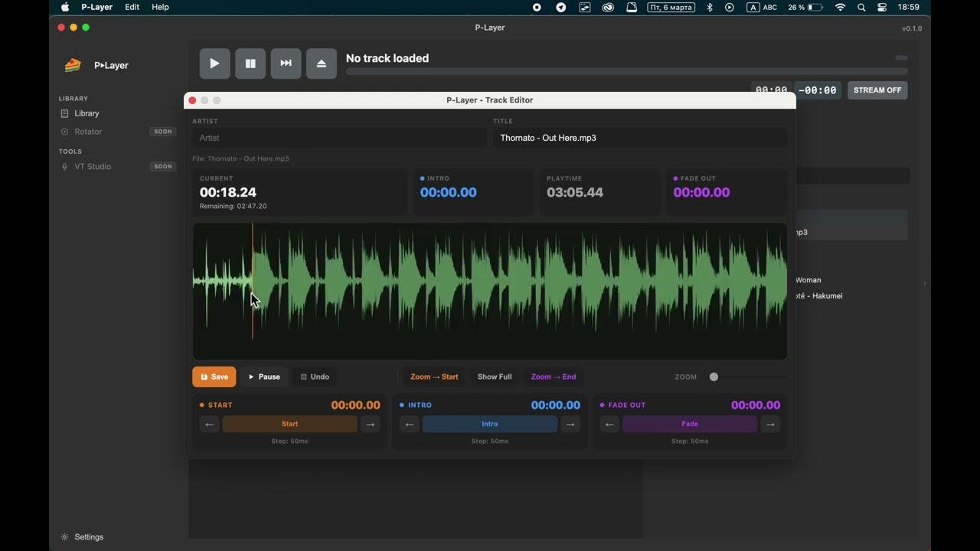The image size is (980, 551).
Task: Toggle the STREAM OFF button
Action: [x=877, y=90]
